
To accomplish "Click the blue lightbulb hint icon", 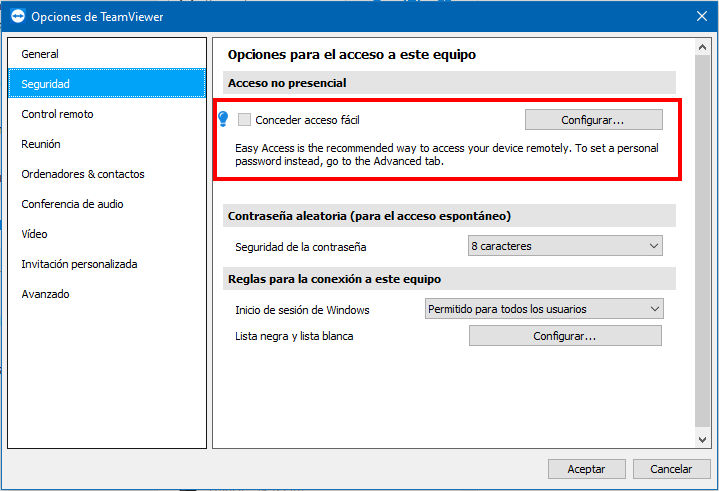I will (x=223, y=119).
